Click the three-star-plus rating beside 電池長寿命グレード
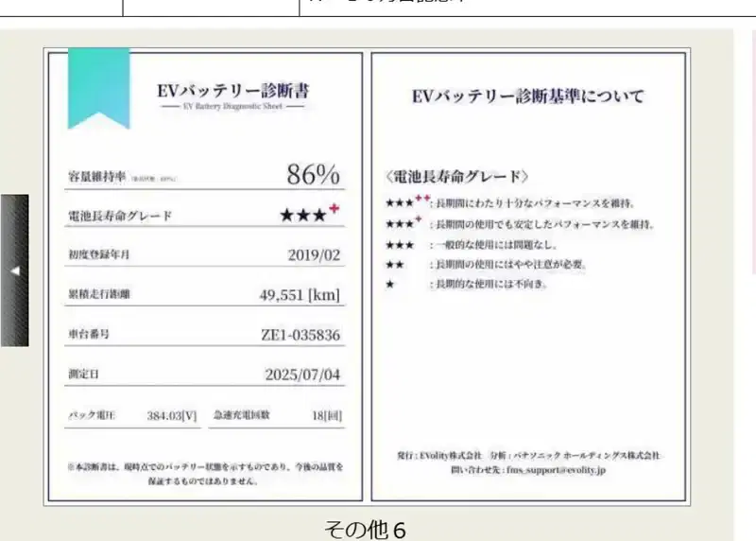Screen dimensions: 756x541 click(x=310, y=214)
